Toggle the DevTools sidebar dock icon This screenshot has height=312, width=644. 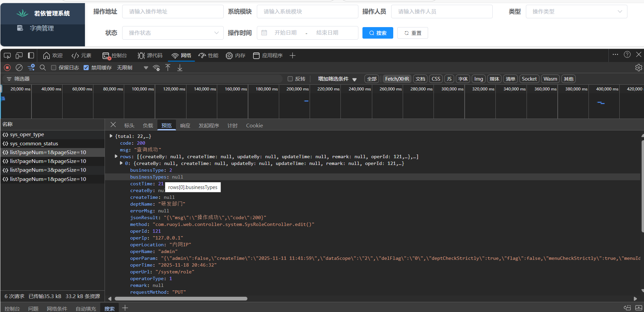click(x=31, y=55)
